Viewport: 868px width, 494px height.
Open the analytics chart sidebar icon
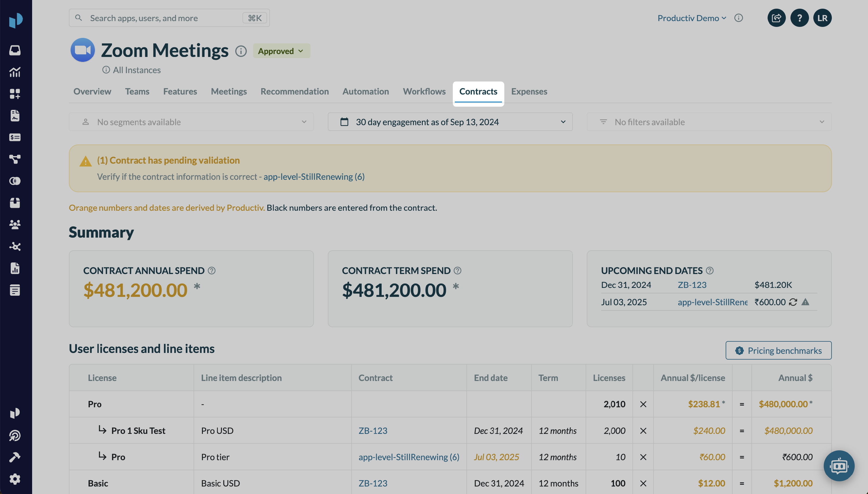pos(15,72)
